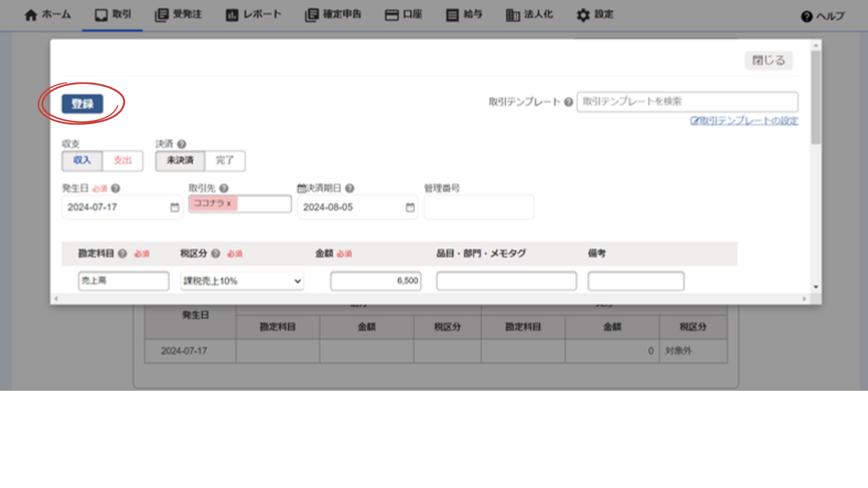This screenshot has width=868, height=488.
Task: Click the blue 登録 button
Action: pyautogui.click(x=83, y=104)
